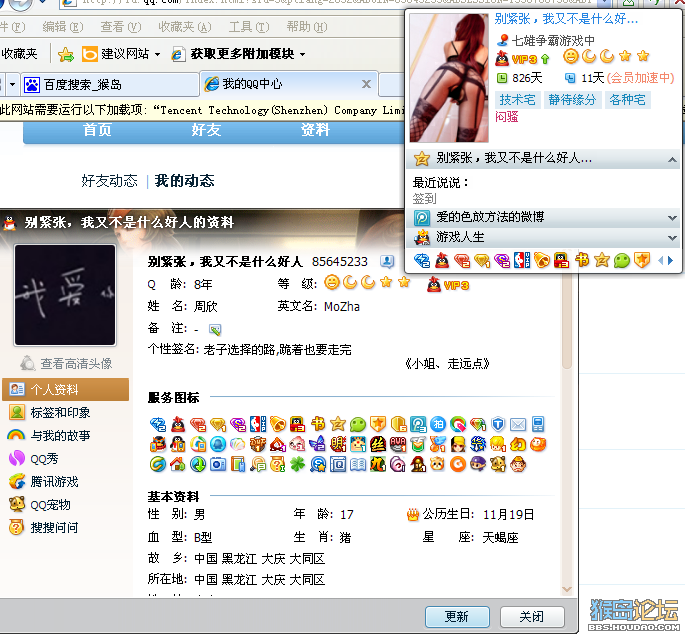
Task: Click the envelope mail icon in service icons
Action: coord(518,425)
